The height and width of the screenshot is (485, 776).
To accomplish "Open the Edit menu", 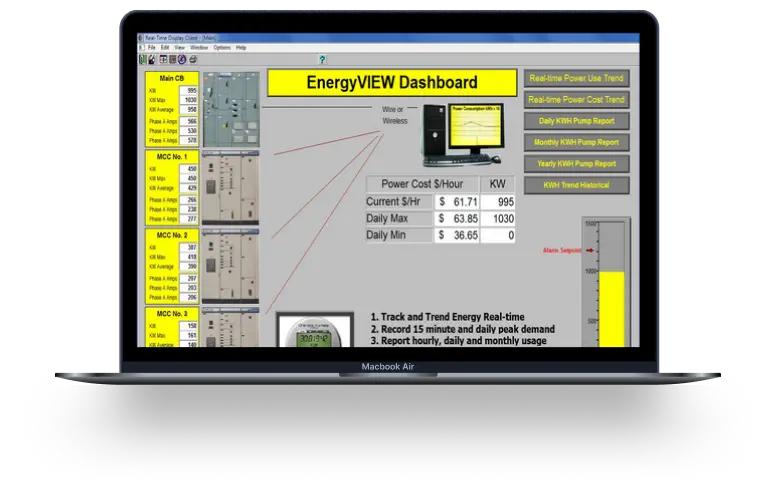I will point(165,48).
